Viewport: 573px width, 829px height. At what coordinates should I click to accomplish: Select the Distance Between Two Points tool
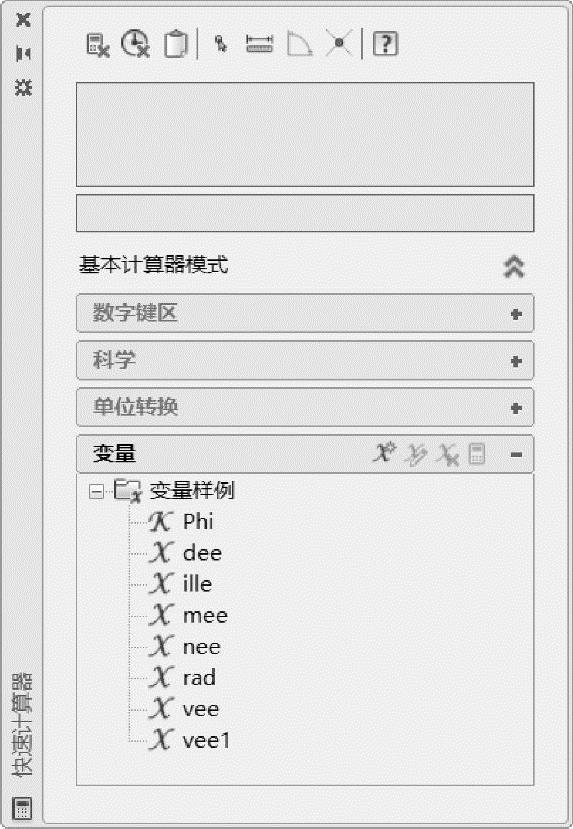pos(260,44)
